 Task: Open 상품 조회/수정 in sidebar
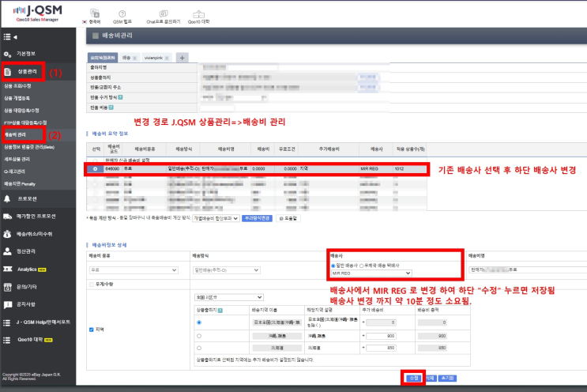(17, 86)
